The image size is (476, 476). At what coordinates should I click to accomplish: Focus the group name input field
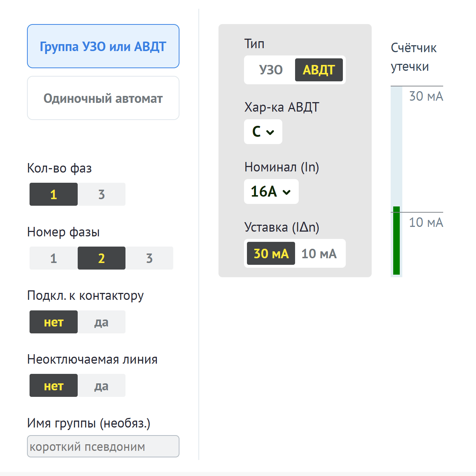pos(103,446)
